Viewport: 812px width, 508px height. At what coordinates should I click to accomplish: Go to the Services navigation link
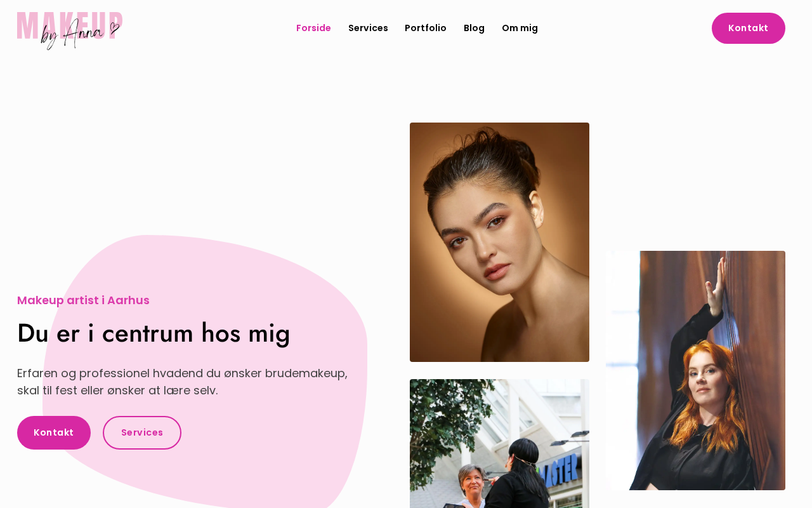coord(368,28)
